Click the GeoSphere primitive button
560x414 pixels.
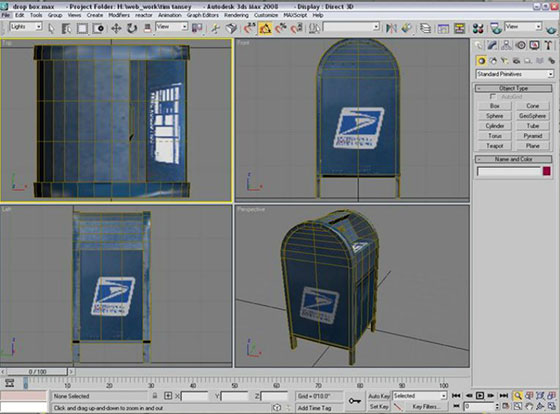coord(532,116)
